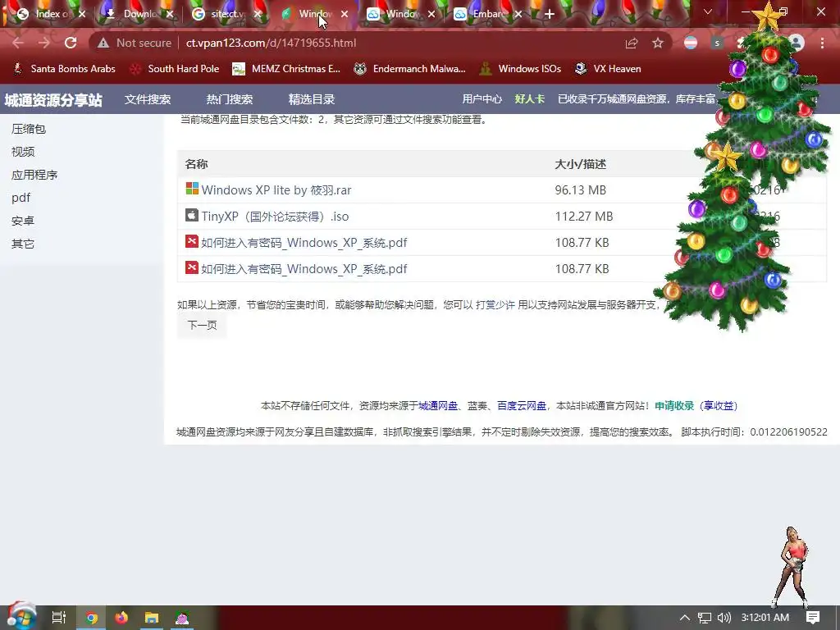
Task: Open the MEMZ Christmas E... bookmark
Action: click(286, 69)
